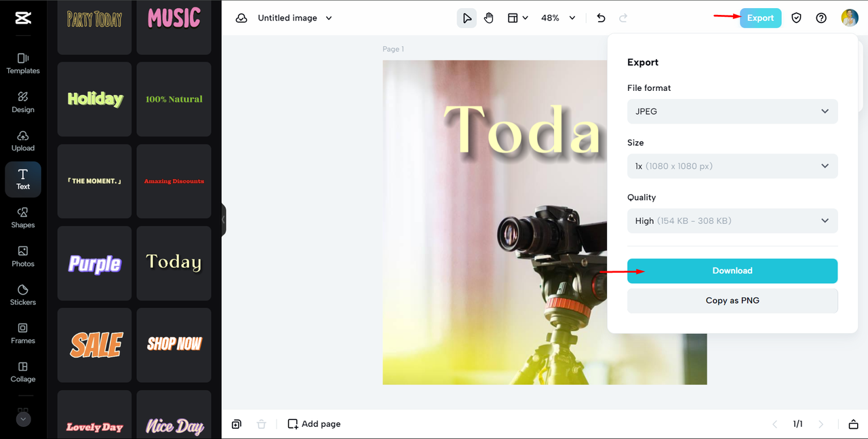
Task: Choose the Lovely Day text preset
Action: [94, 415]
